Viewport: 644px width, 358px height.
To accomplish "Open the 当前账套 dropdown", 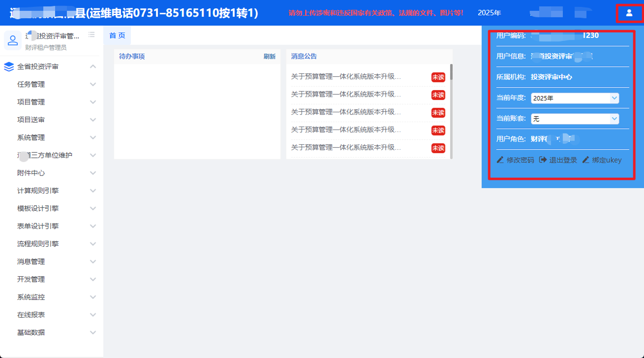I will 575,119.
